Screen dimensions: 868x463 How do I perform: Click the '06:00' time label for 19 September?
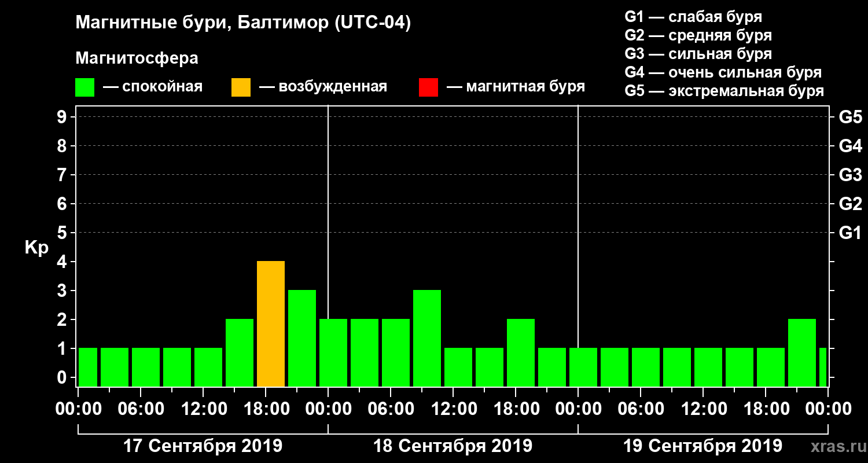click(x=641, y=409)
